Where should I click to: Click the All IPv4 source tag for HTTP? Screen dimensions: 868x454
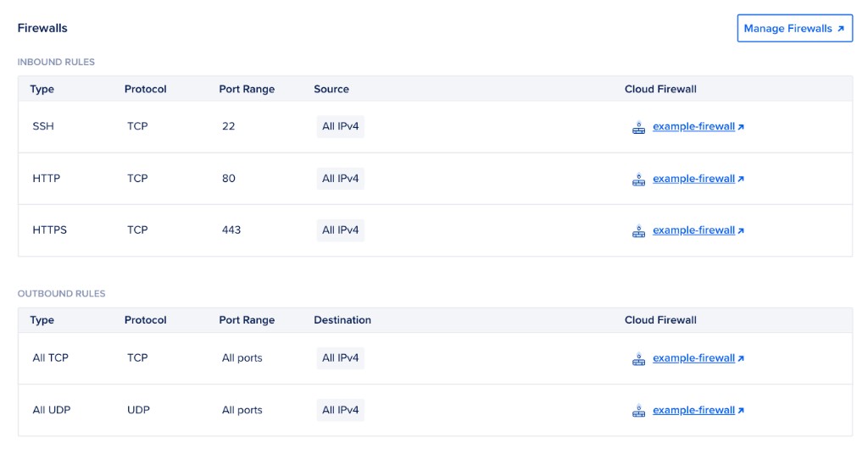(341, 179)
